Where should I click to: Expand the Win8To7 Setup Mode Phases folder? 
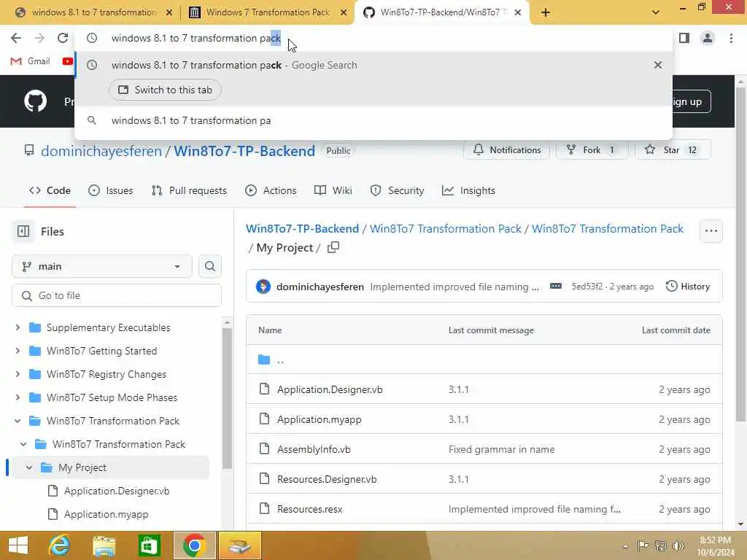click(18, 397)
